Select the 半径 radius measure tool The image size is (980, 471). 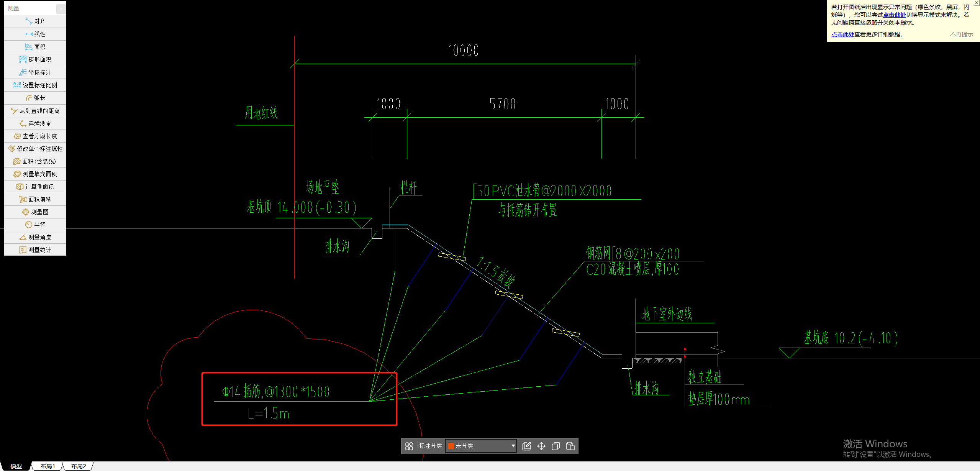point(35,225)
